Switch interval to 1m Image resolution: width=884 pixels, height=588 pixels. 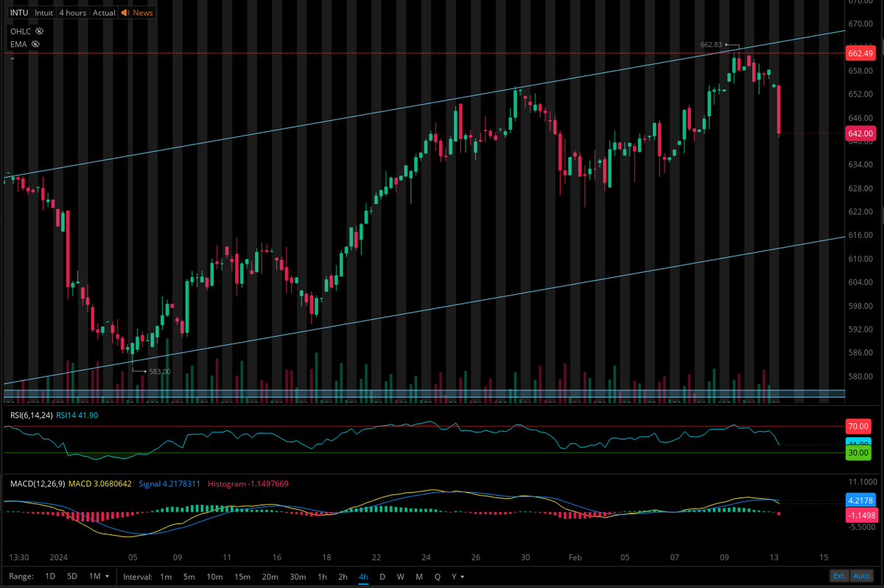click(x=166, y=576)
